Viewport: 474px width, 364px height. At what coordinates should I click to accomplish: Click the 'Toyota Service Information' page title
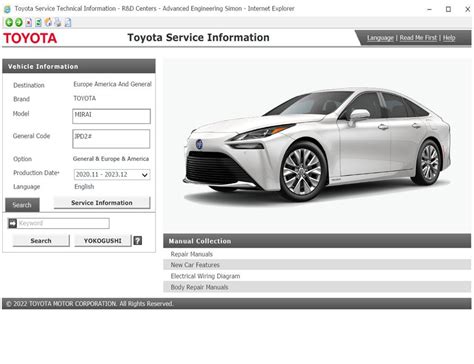tap(198, 38)
